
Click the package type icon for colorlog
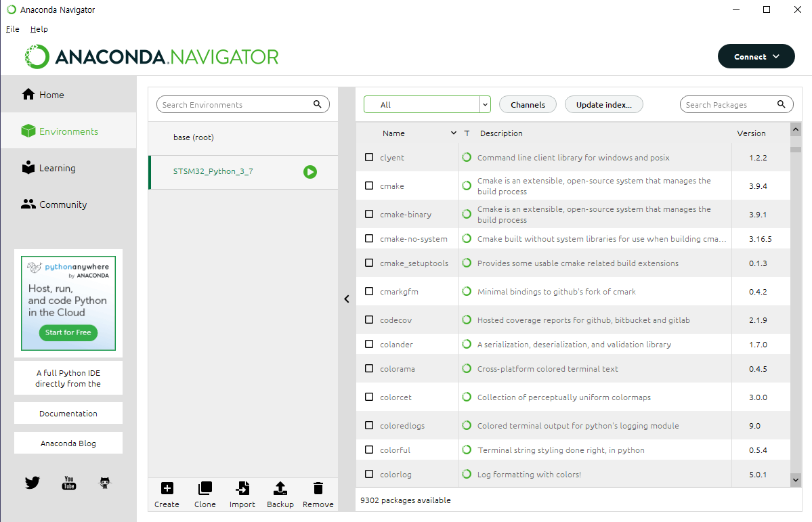[x=467, y=474]
